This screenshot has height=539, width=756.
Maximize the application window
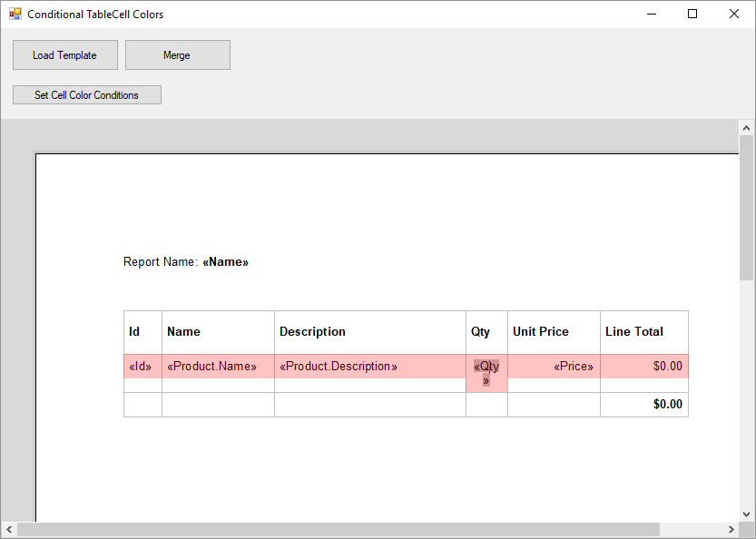[692, 15]
